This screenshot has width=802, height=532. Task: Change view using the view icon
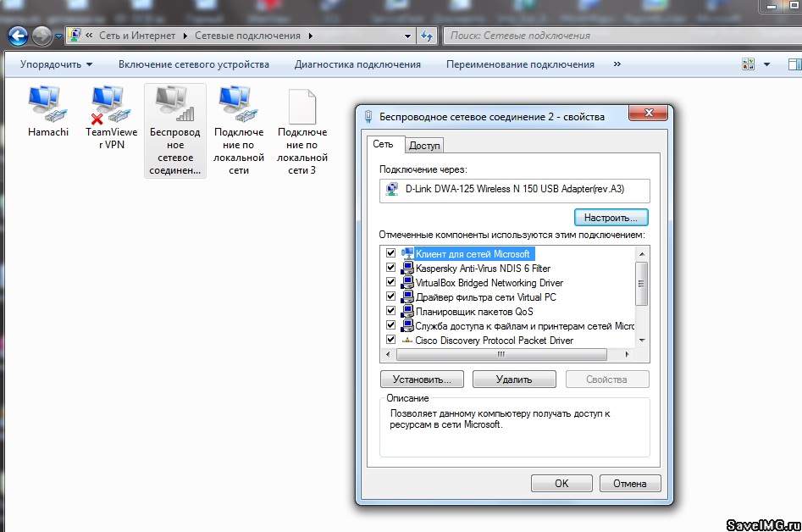[x=748, y=64]
